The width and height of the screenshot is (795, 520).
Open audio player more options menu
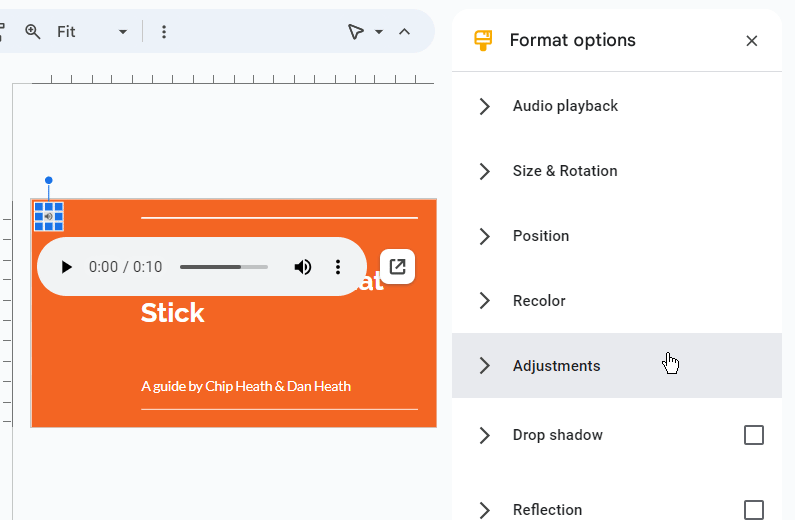338,267
